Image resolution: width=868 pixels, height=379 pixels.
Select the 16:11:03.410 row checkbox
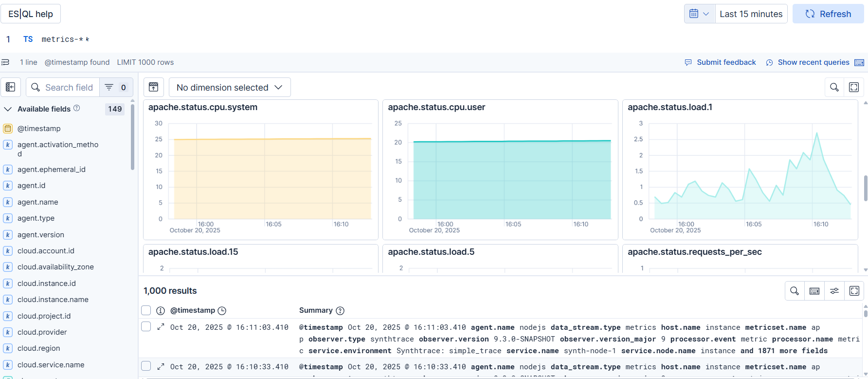pos(146,326)
